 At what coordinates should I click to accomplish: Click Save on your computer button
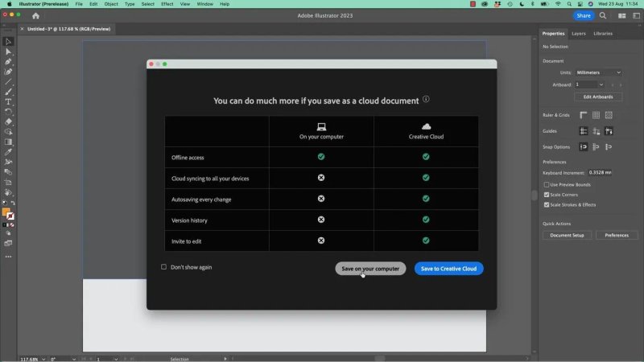[370, 269]
